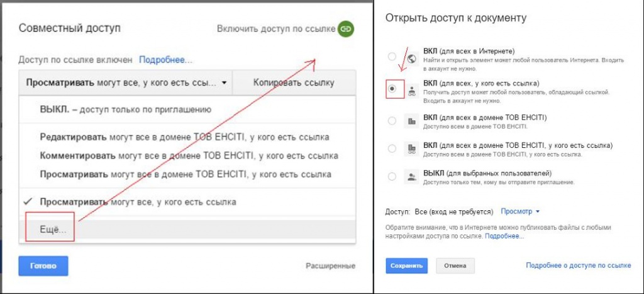The width and height of the screenshot is (644, 294).
Task: Click the Совместный доступ dialog title
Action: pos(70,28)
